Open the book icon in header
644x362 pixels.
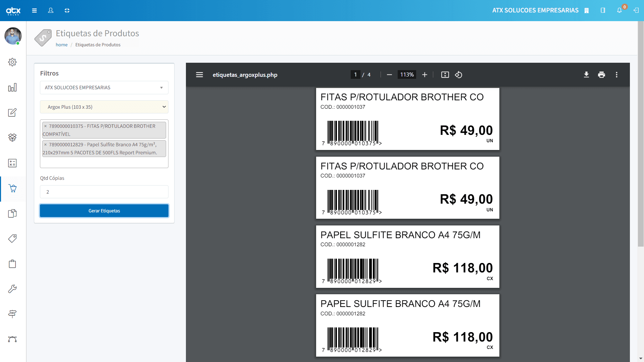[x=603, y=10]
